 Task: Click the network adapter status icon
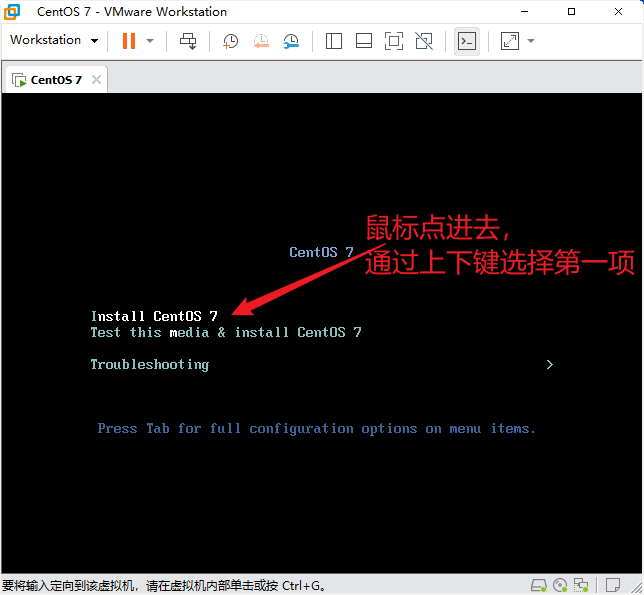point(581,585)
